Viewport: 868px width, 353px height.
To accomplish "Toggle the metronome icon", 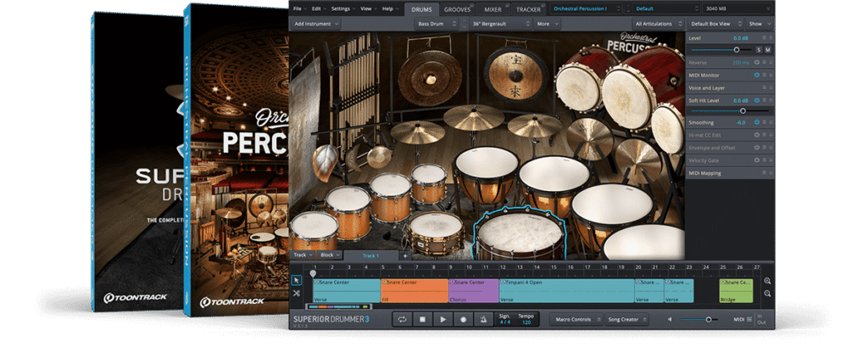I will (x=483, y=319).
